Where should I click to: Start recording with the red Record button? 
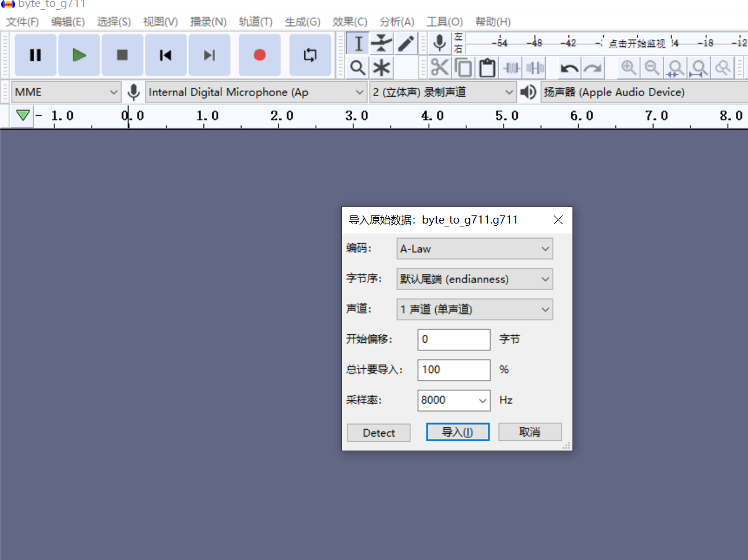(x=260, y=55)
